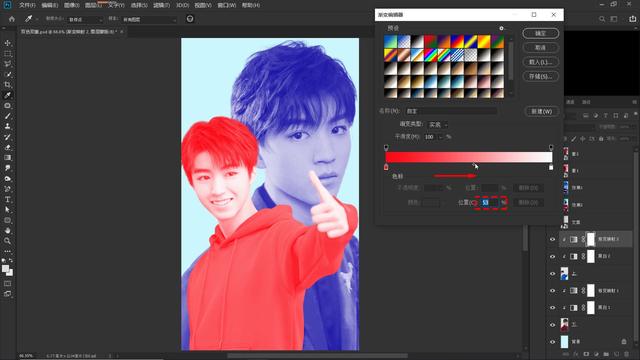Select the Eraser tool
This screenshot has width=640, height=360.
7,147
